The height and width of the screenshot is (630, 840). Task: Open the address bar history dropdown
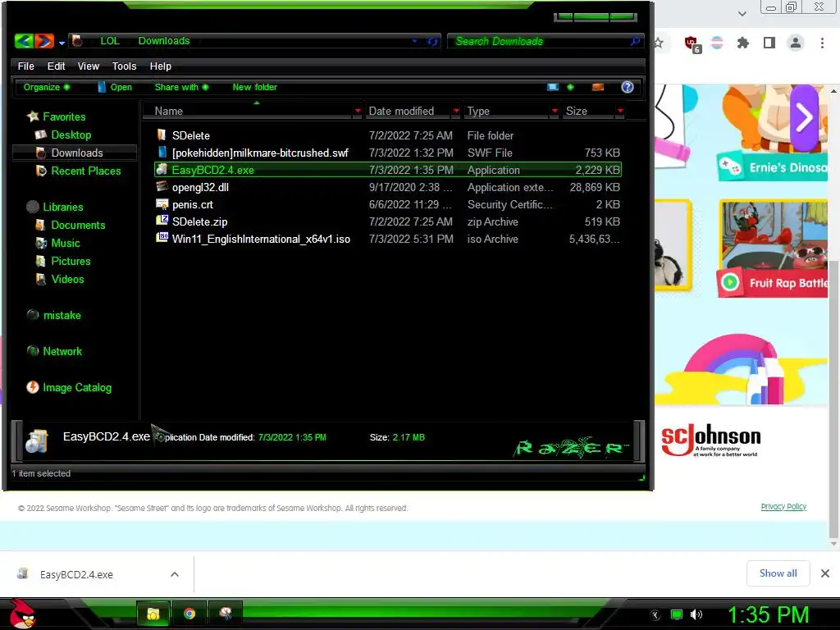click(414, 41)
